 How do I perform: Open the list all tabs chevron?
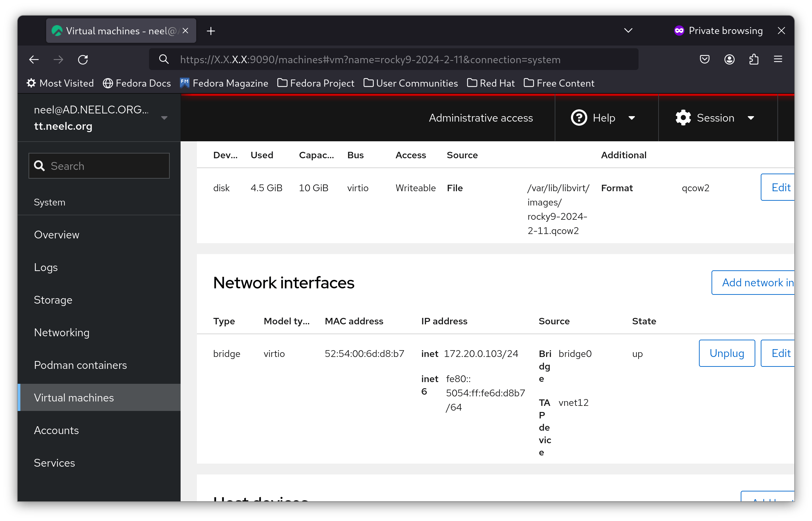[628, 31]
